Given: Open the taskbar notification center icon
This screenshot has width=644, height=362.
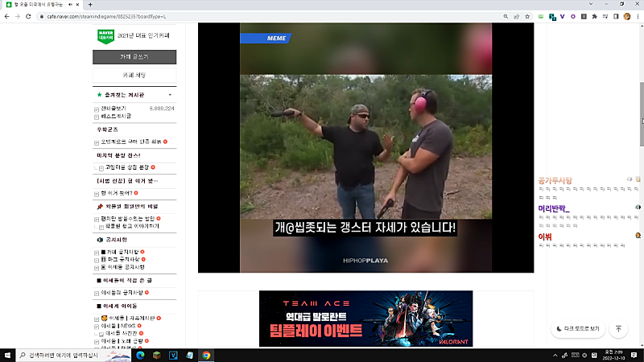Looking at the screenshot, I should point(634,355).
